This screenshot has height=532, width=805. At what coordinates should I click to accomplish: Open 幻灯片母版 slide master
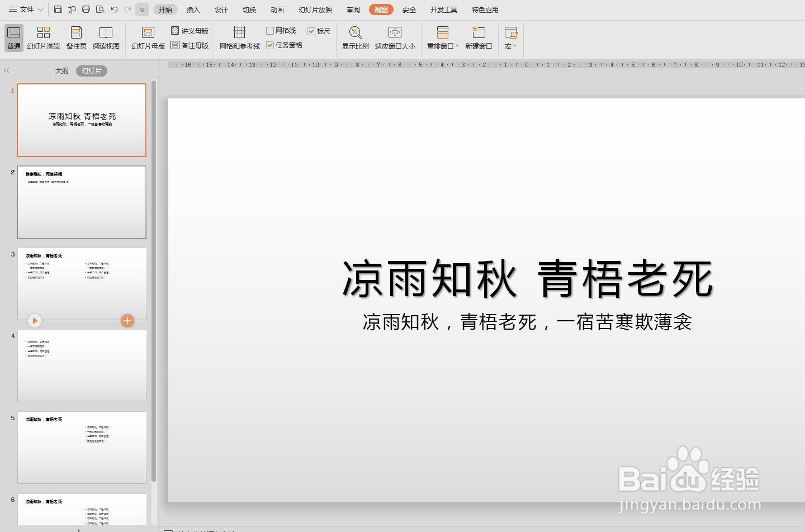point(148,38)
